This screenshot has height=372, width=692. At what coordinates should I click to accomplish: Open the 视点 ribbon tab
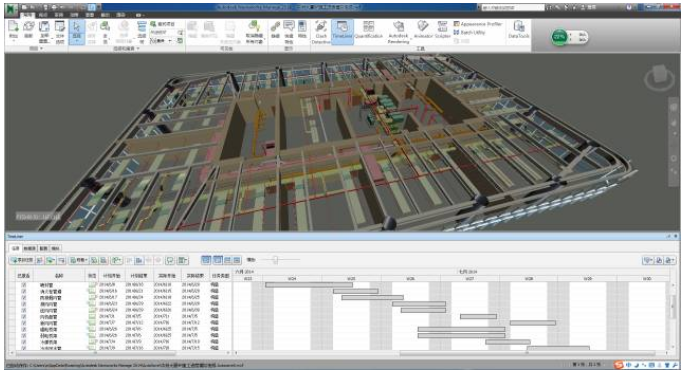click(x=43, y=15)
